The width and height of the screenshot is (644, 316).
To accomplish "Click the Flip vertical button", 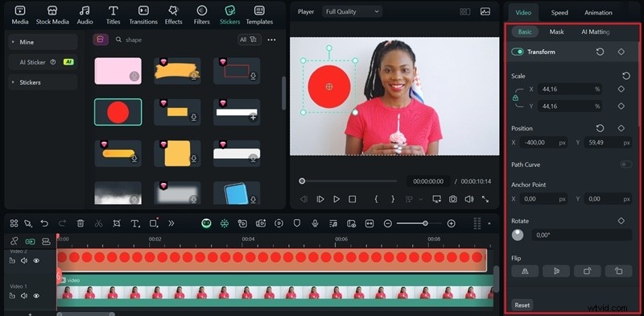I will click(x=556, y=271).
